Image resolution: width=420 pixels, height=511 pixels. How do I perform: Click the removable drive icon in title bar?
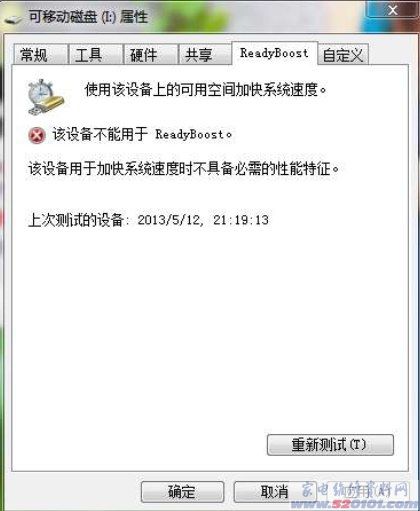coord(13,19)
